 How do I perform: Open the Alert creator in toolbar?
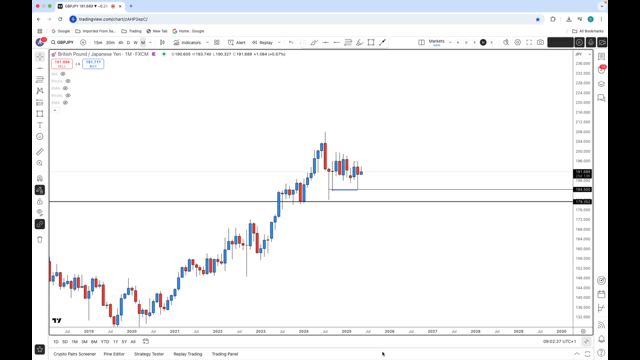click(237, 42)
